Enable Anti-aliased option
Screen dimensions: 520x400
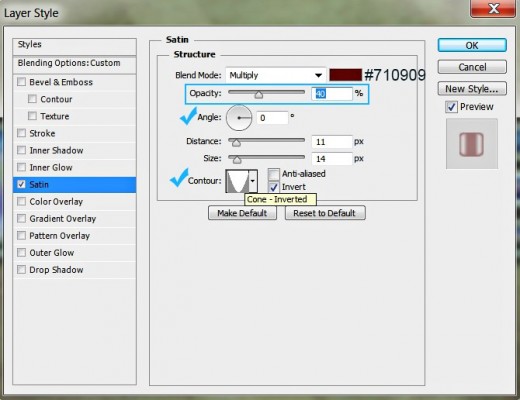click(x=274, y=174)
